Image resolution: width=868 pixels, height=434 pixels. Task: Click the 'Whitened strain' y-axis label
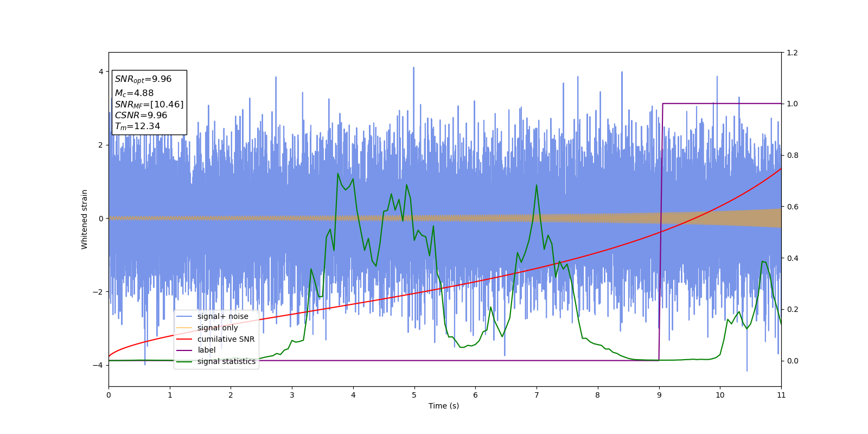[85, 219]
